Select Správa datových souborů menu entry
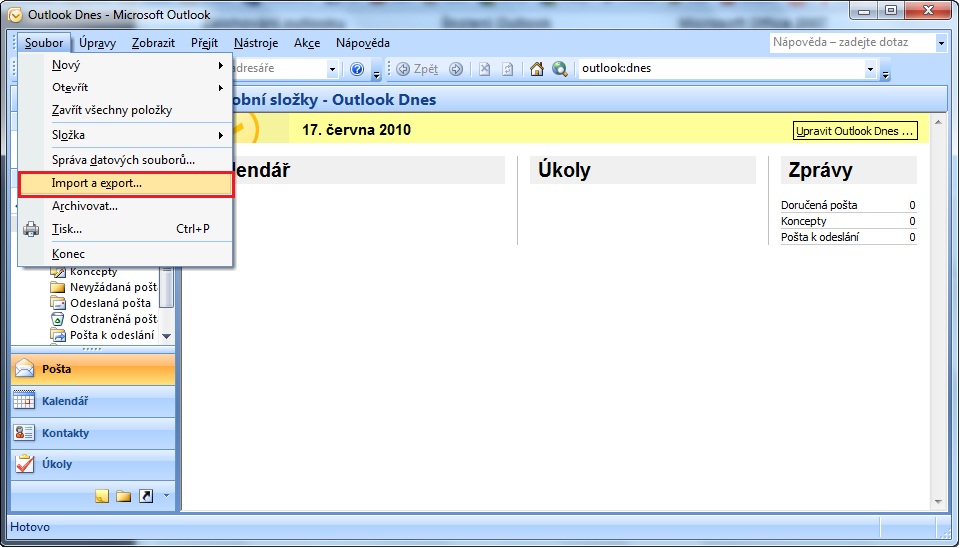The height and width of the screenshot is (548, 960). [x=126, y=160]
